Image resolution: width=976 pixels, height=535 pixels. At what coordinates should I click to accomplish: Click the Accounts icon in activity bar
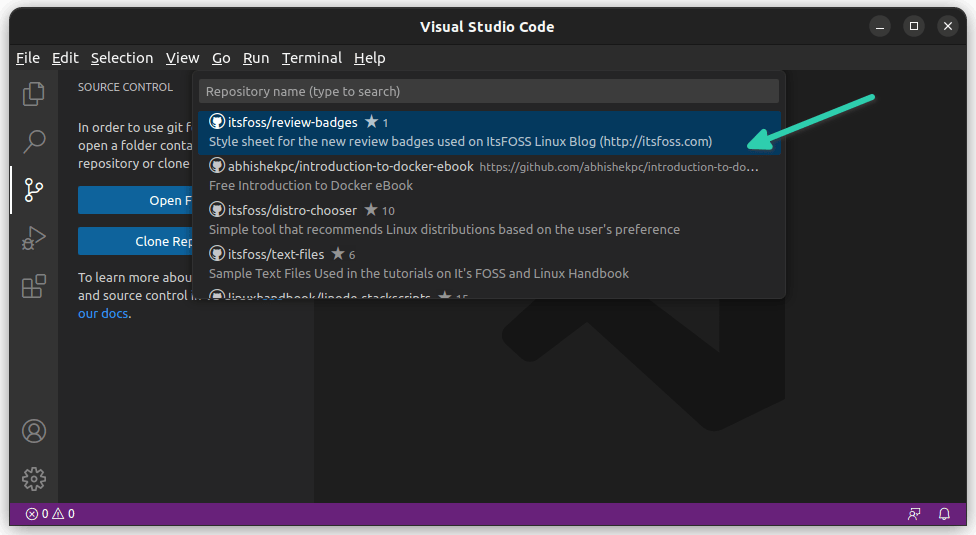click(34, 431)
